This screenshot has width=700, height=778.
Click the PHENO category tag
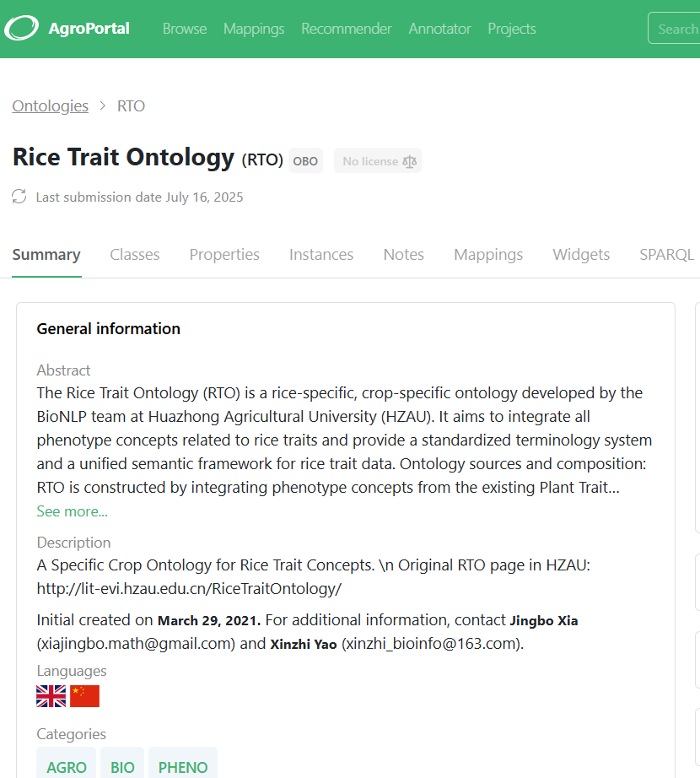(183, 766)
